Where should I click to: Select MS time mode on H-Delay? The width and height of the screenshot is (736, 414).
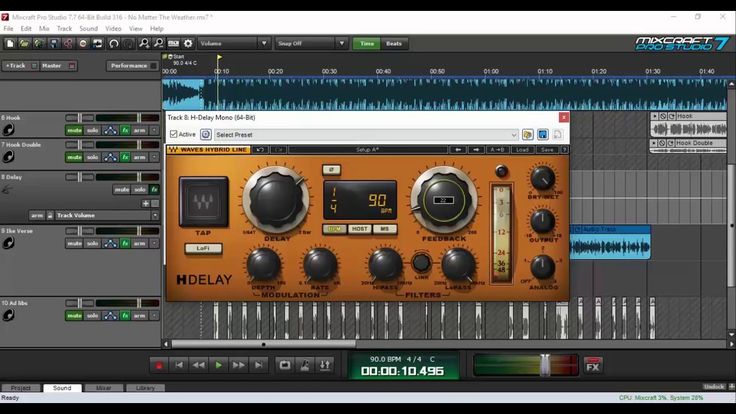pyautogui.click(x=384, y=229)
